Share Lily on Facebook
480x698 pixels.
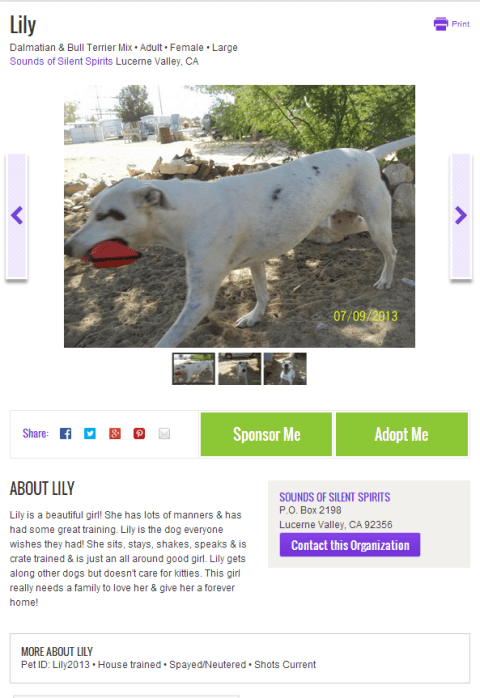[x=65, y=434]
